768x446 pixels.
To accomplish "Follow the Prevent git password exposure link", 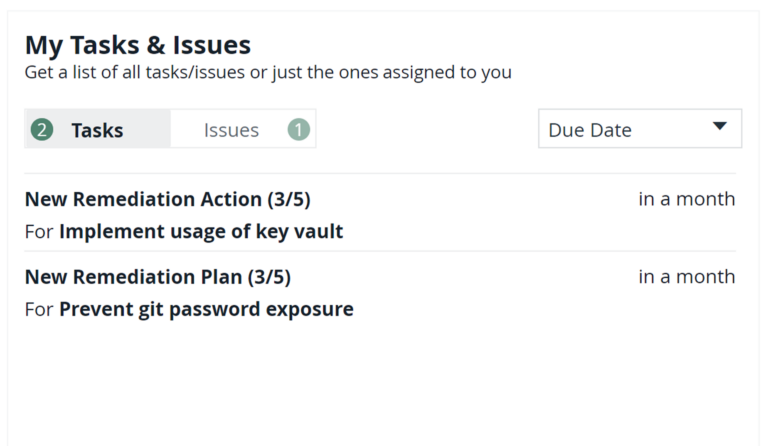I will [x=206, y=309].
